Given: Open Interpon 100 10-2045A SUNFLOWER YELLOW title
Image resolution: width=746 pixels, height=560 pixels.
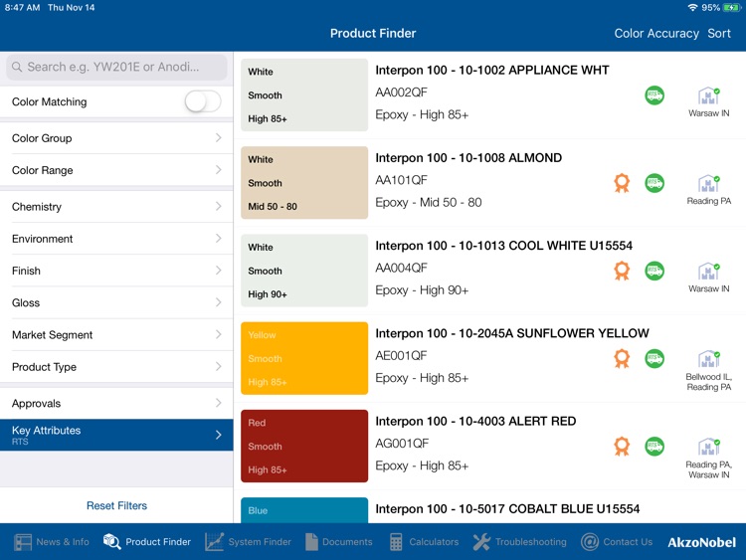Looking at the screenshot, I should point(512,333).
